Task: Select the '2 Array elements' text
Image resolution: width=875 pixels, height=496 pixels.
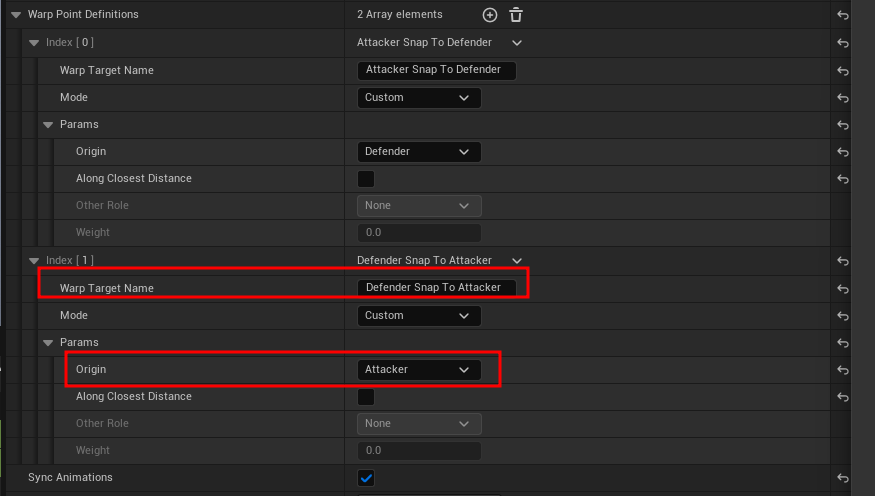Action: (x=400, y=15)
